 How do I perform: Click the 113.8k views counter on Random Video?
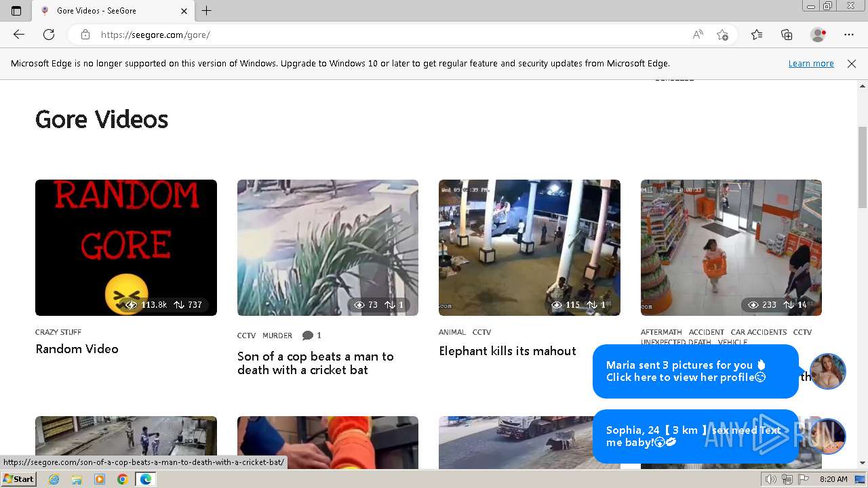coord(146,305)
